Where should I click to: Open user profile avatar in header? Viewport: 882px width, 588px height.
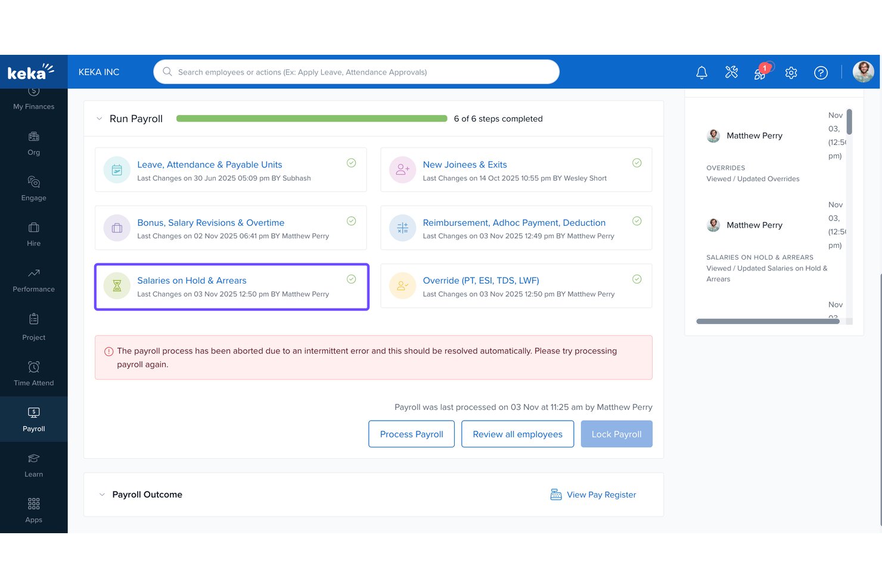coord(863,71)
